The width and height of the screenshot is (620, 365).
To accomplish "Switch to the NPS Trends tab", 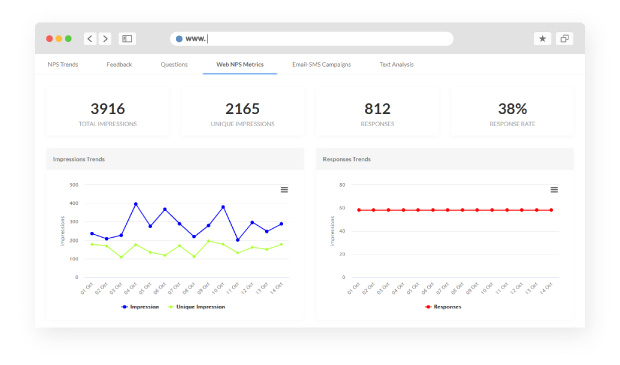I will click(x=63, y=64).
